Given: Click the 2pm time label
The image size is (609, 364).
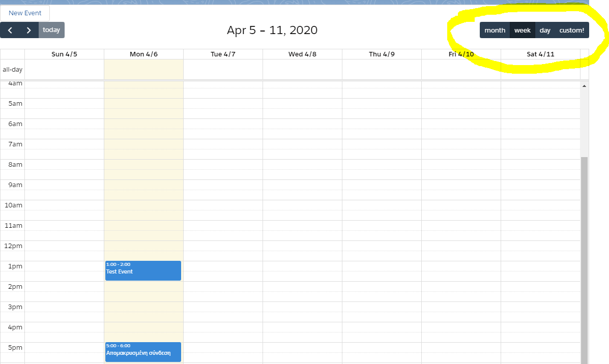Looking at the screenshot, I should 15,286.
